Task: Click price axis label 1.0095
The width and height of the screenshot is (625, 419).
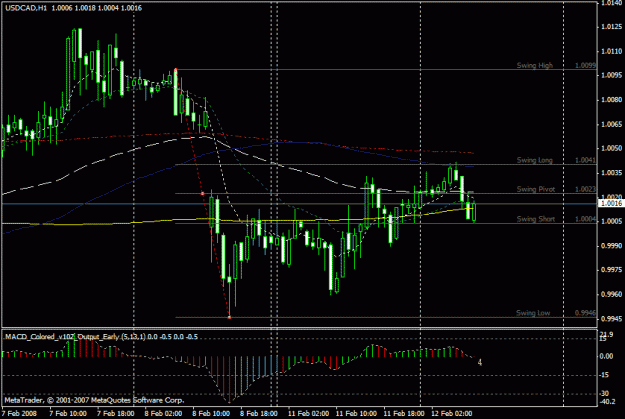Action: [x=611, y=75]
